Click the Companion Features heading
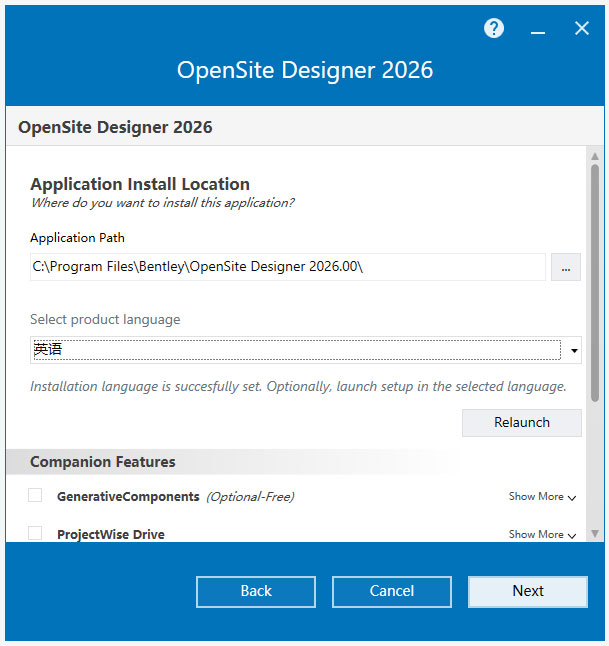Viewport: 609px width, 646px height. (x=103, y=462)
